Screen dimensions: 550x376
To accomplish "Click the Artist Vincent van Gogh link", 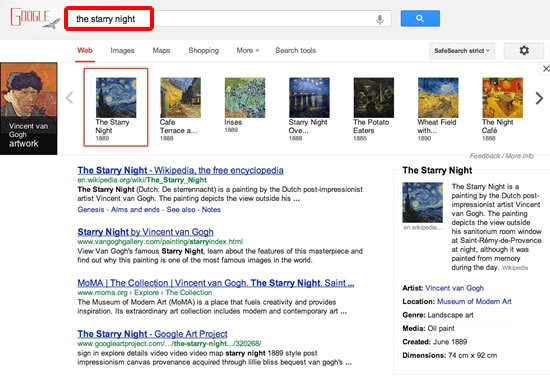I will tap(455, 288).
